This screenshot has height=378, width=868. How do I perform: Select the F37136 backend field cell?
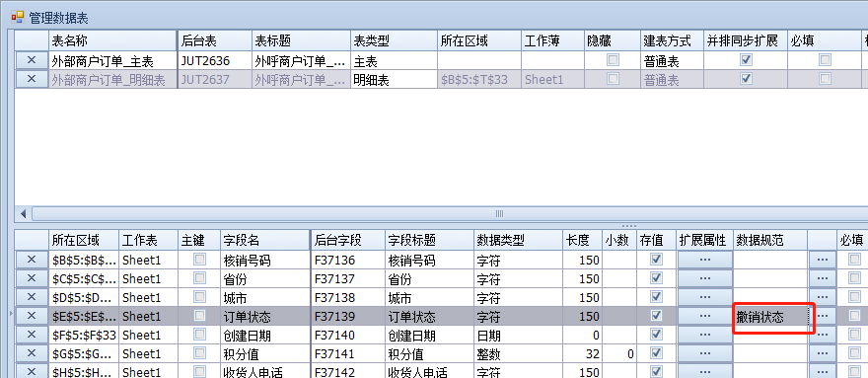[348, 260]
